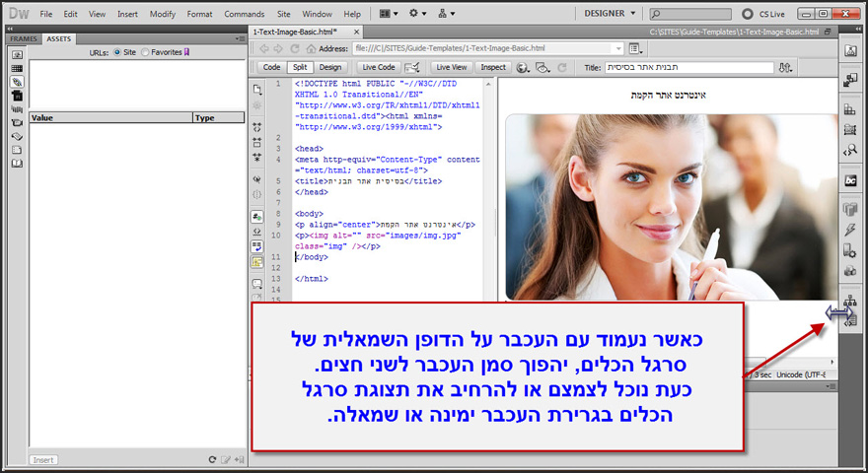Select the Scripts category in Assets

17,136
